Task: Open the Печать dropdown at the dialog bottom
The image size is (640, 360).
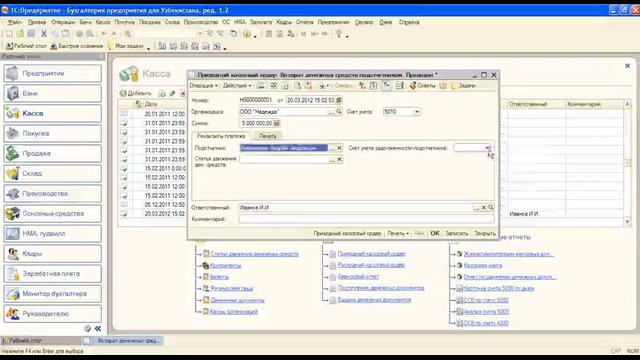Action: coord(398,233)
